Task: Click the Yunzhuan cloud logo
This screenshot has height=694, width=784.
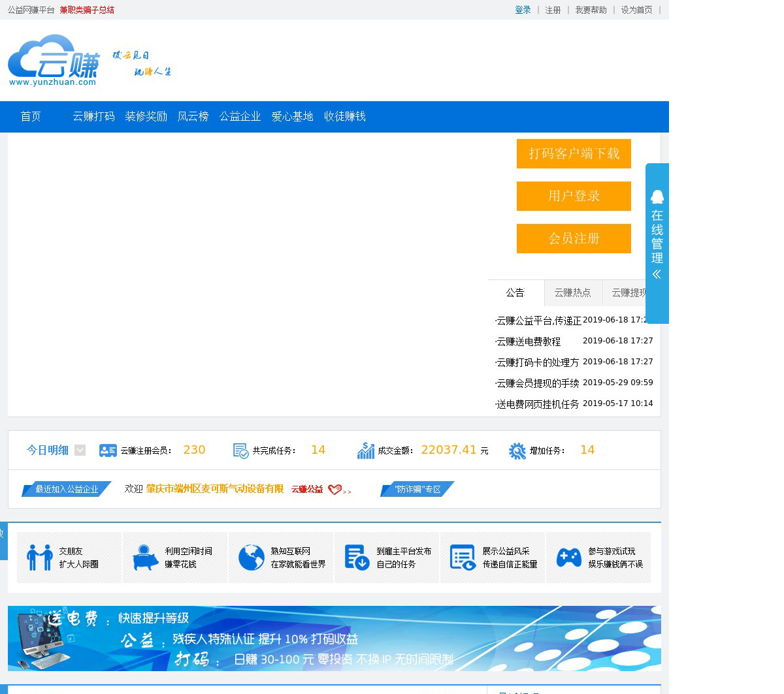Action: point(54,60)
